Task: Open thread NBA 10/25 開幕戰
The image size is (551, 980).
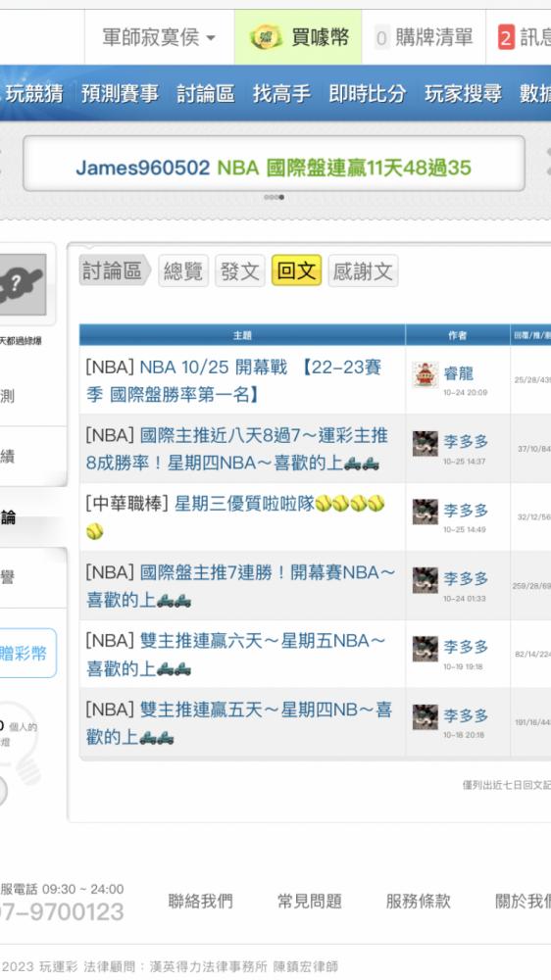Action: (233, 380)
